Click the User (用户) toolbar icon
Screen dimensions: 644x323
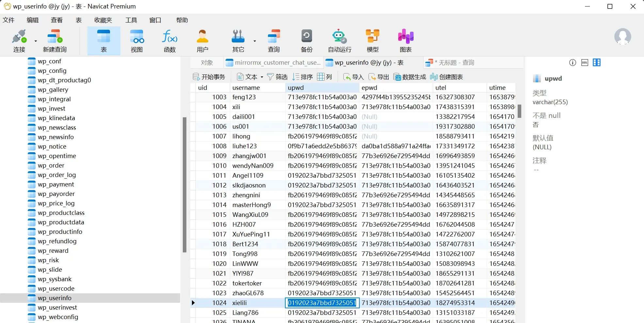point(202,37)
